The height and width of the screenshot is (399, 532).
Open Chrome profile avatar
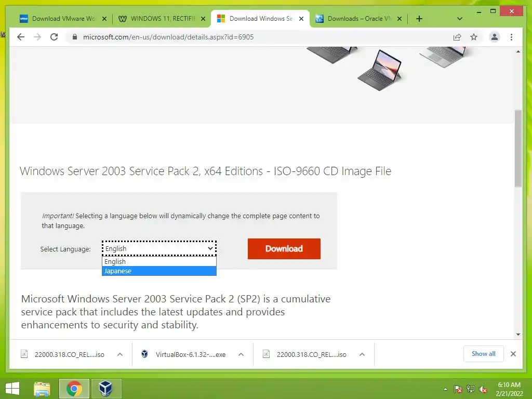495,37
